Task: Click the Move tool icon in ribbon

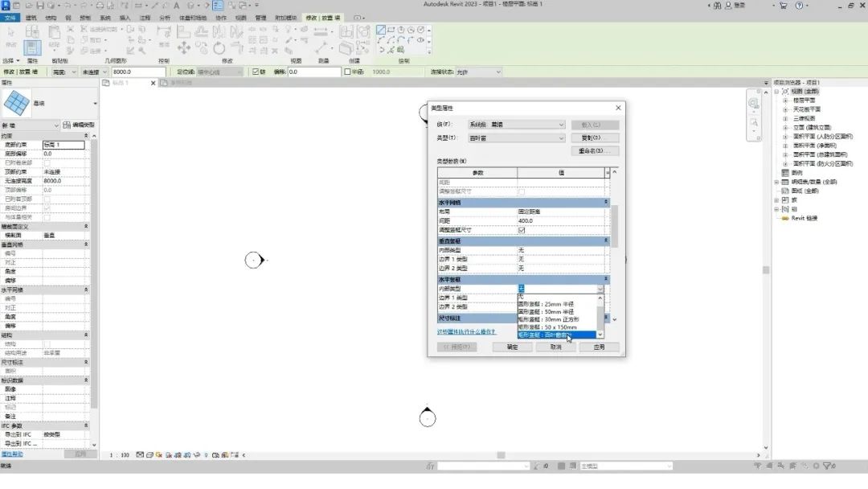Action: tap(184, 47)
